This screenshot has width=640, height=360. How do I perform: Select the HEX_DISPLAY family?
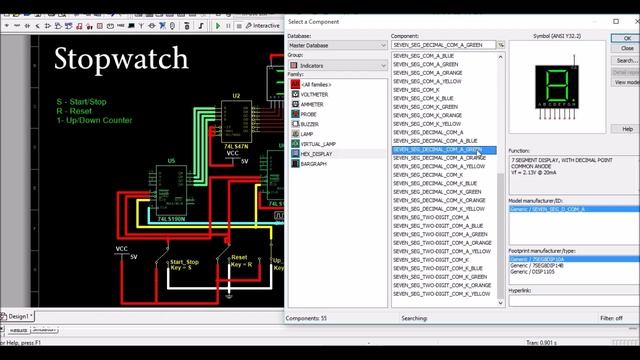(x=316, y=154)
